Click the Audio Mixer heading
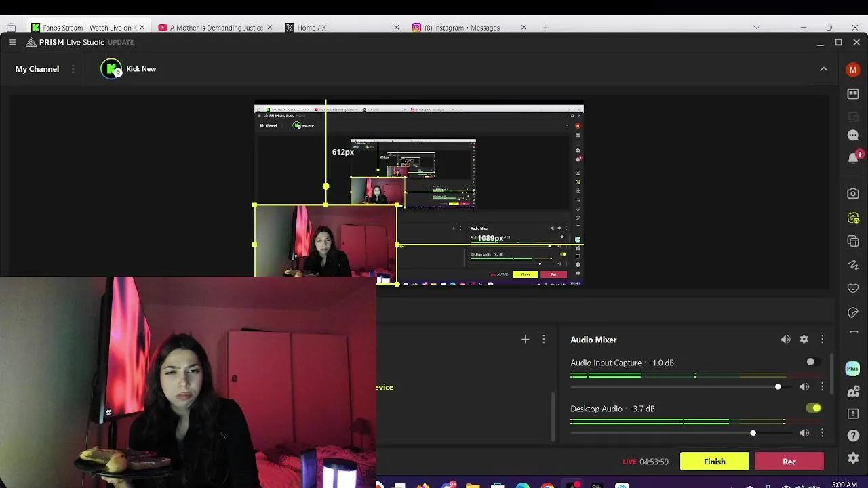868x488 pixels. (593, 340)
